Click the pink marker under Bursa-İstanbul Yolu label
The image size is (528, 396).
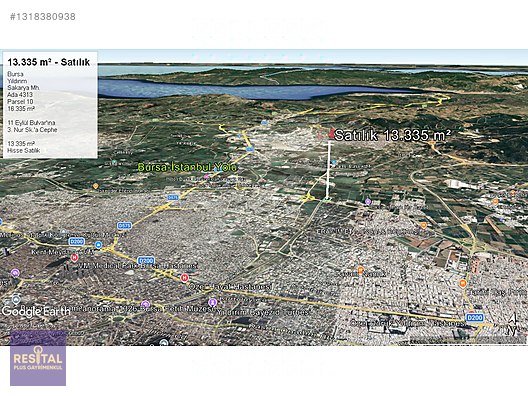click(x=206, y=176)
